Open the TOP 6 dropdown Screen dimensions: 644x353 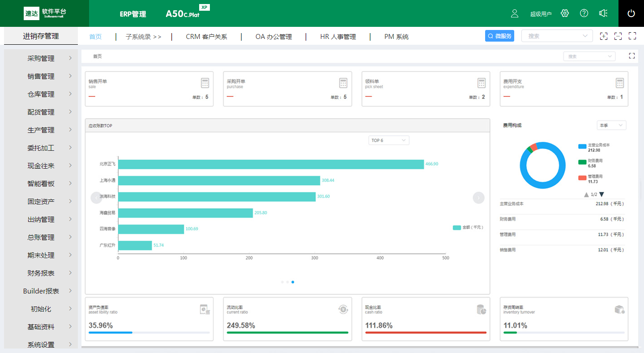pyautogui.click(x=388, y=140)
